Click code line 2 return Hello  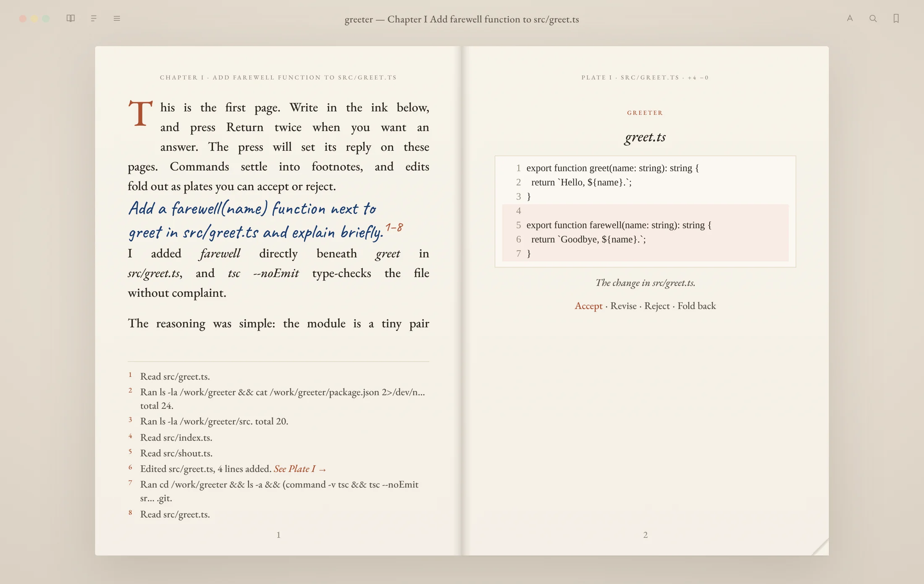(x=645, y=183)
